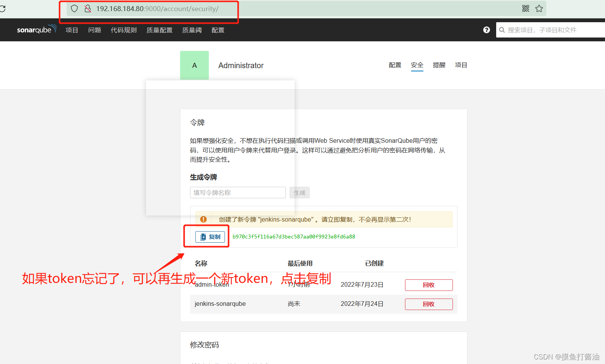The height and width of the screenshot is (364, 605).
Task: Open the 质量阈 menu item
Action: pos(192,30)
